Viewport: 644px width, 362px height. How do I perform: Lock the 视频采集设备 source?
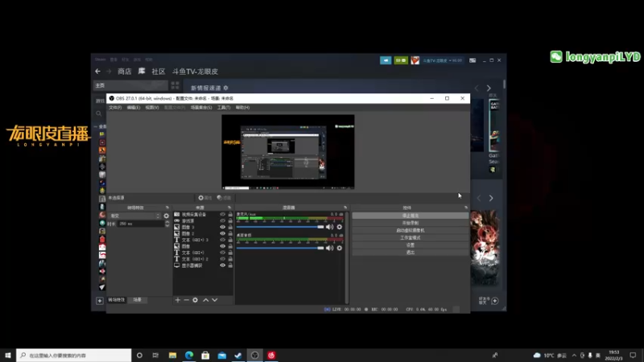coord(230,214)
